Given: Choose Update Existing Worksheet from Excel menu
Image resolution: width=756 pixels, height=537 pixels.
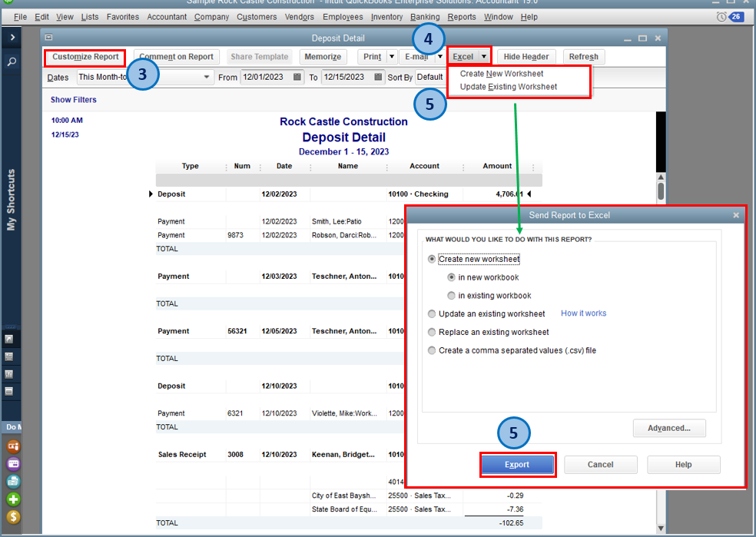Looking at the screenshot, I should click(x=508, y=87).
